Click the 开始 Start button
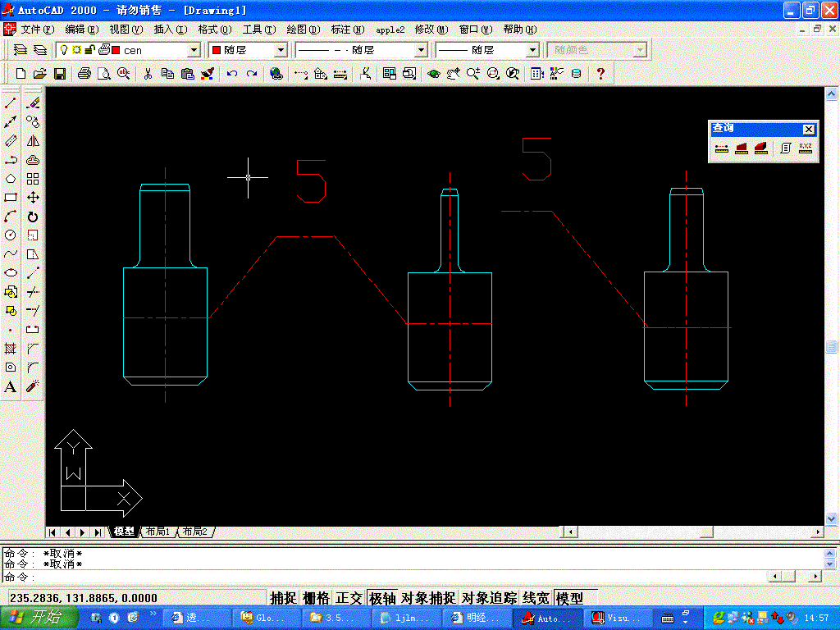The image size is (840, 630). click(38, 618)
